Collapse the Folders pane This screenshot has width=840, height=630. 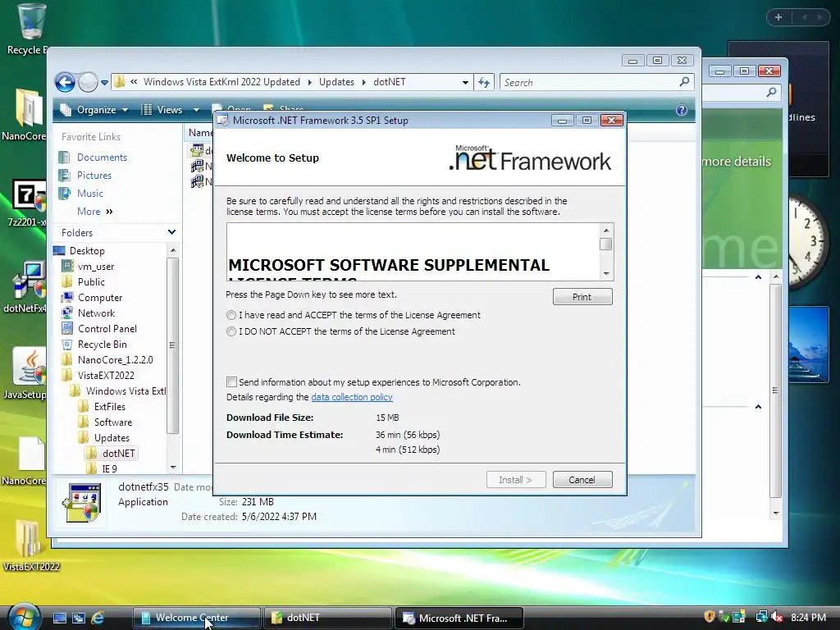[171, 232]
